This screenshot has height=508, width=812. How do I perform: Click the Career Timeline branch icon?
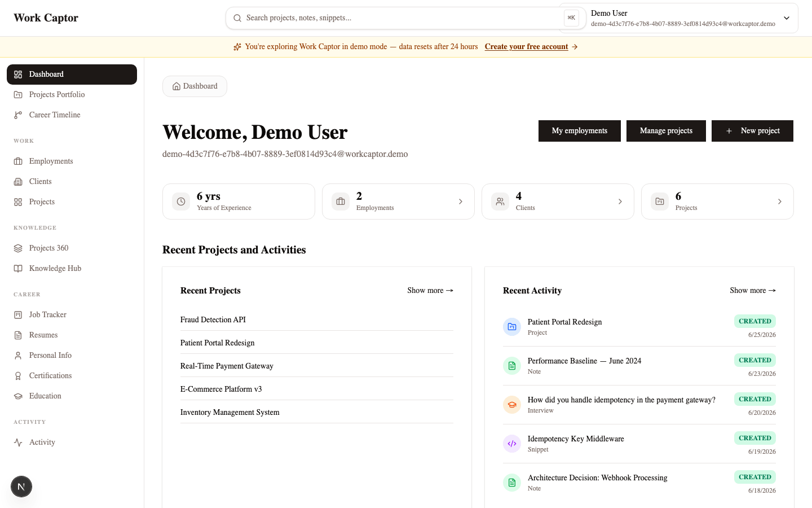[x=18, y=115]
